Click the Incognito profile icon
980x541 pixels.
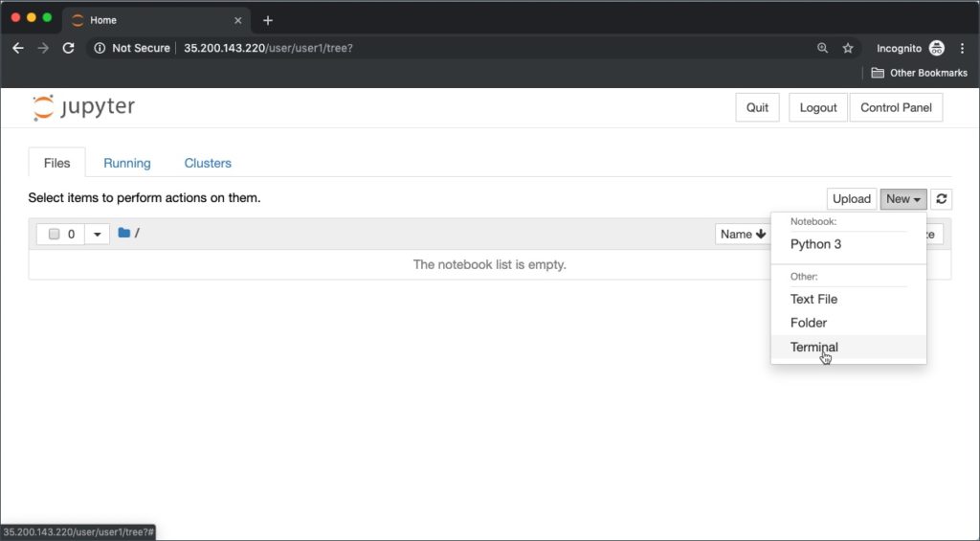[936, 48]
